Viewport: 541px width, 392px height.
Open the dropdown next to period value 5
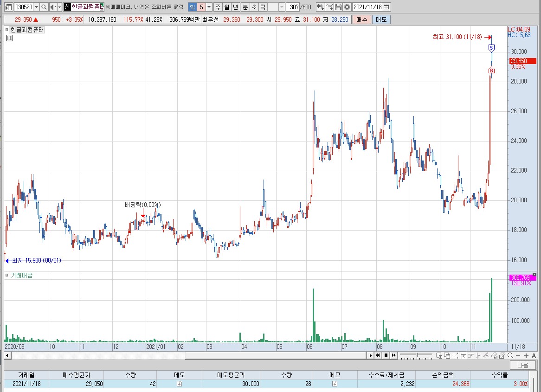[209, 7]
